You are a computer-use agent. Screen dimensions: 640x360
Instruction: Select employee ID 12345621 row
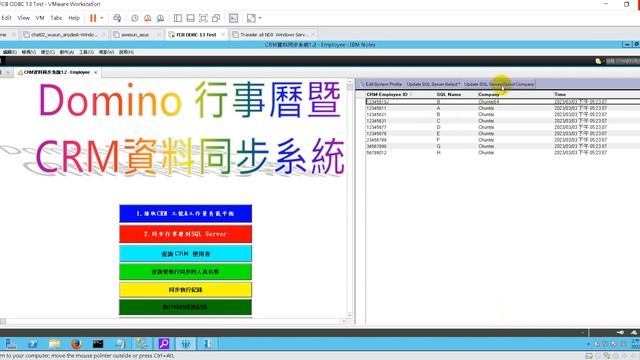[x=503, y=115]
